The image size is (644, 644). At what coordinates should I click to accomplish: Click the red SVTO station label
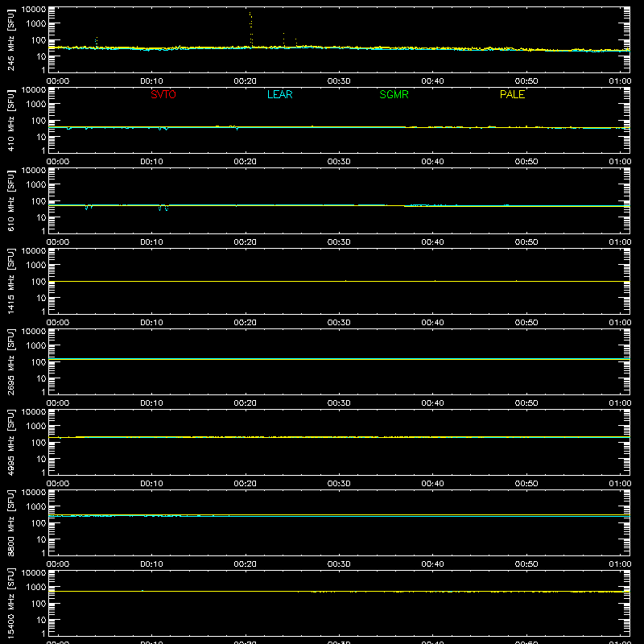[163, 94]
